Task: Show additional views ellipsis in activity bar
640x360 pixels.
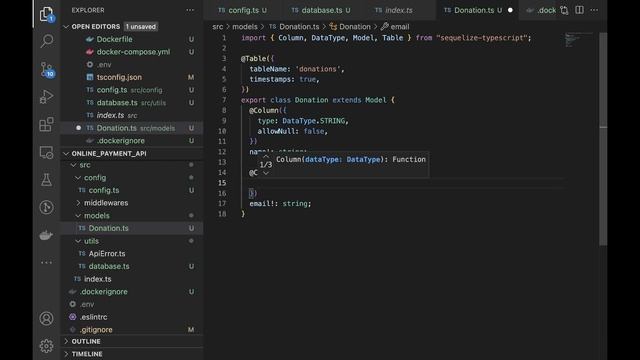Action: (x=47, y=262)
